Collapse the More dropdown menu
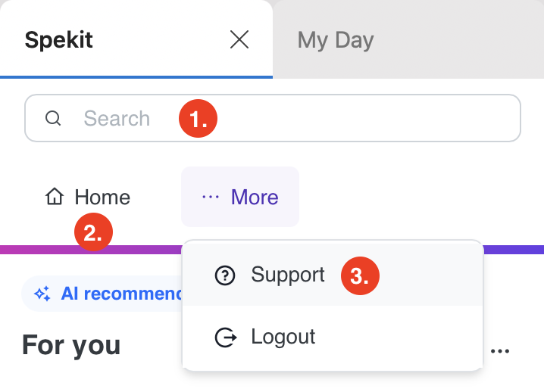This screenshot has height=392, width=544. [240, 197]
